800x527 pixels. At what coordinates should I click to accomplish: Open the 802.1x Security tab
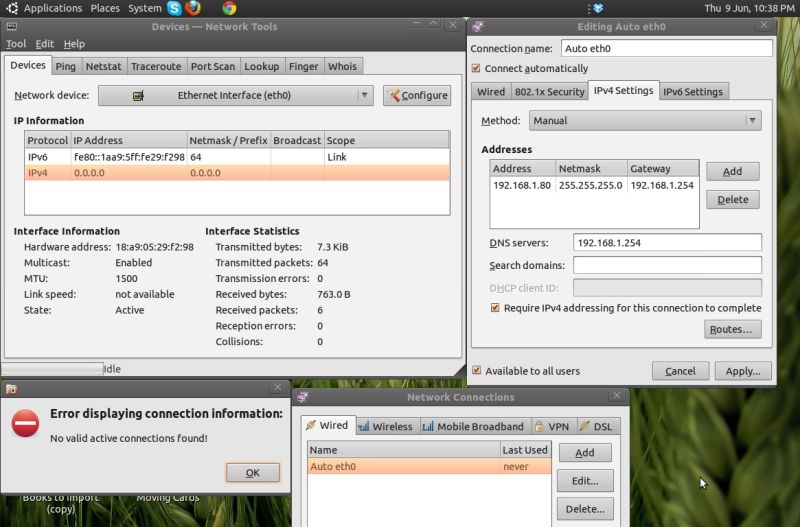[549, 92]
